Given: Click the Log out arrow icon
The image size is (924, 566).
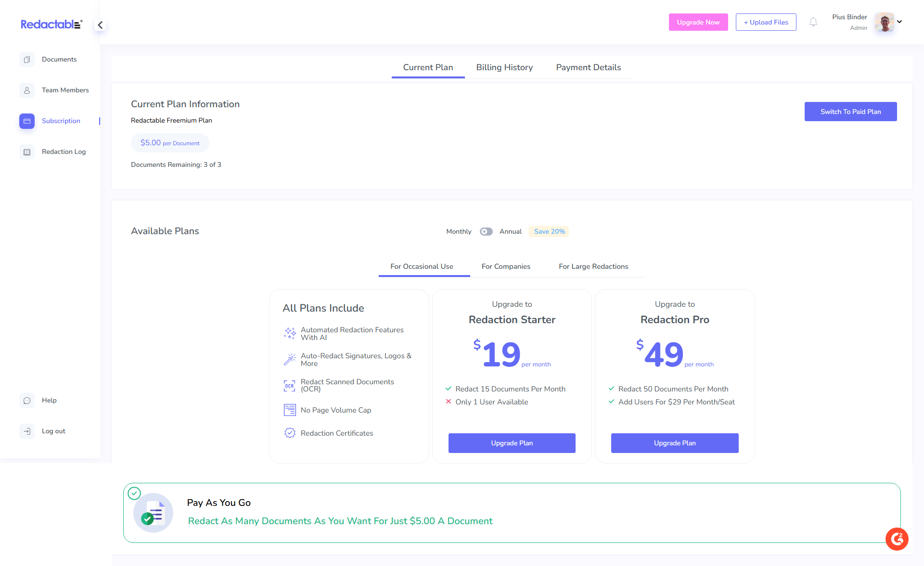Looking at the screenshot, I should pyautogui.click(x=27, y=431).
